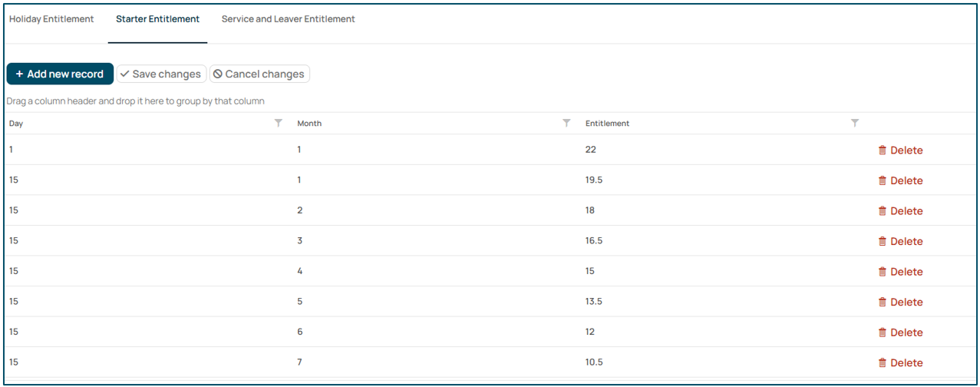
Task: Click Add new record button
Action: (60, 74)
